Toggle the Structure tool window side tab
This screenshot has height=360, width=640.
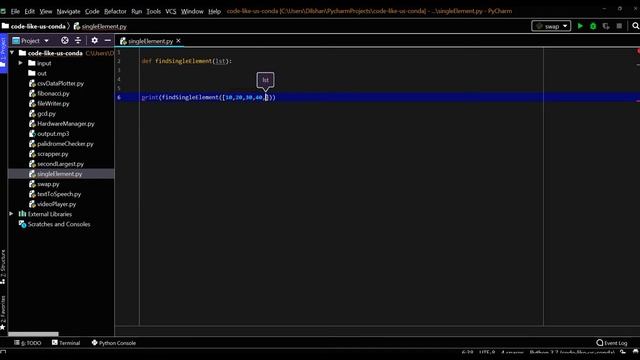point(3,267)
